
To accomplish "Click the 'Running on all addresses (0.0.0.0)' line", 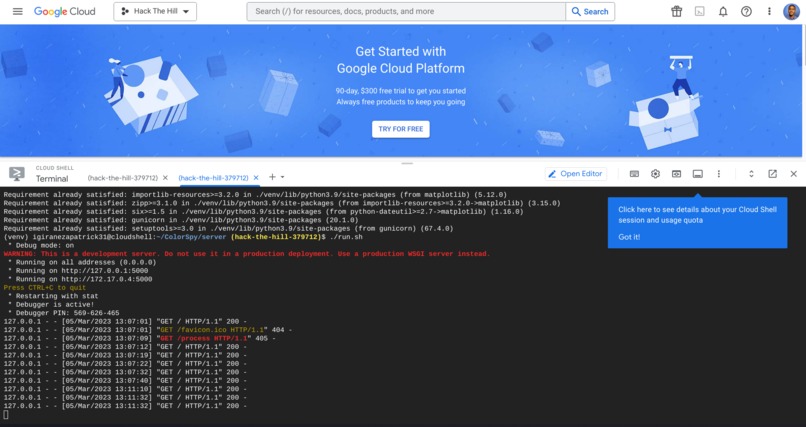I will pos(82,262).
